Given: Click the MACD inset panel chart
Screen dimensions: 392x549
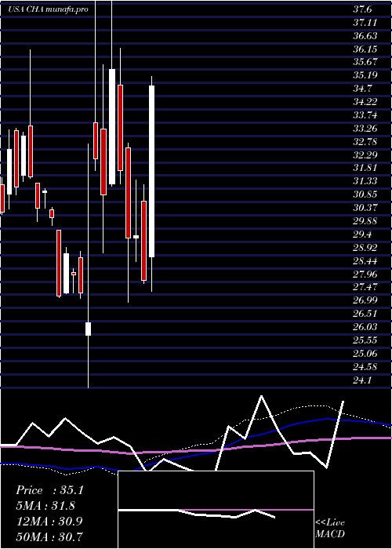Looking at the screenshot, I should 216,510.
